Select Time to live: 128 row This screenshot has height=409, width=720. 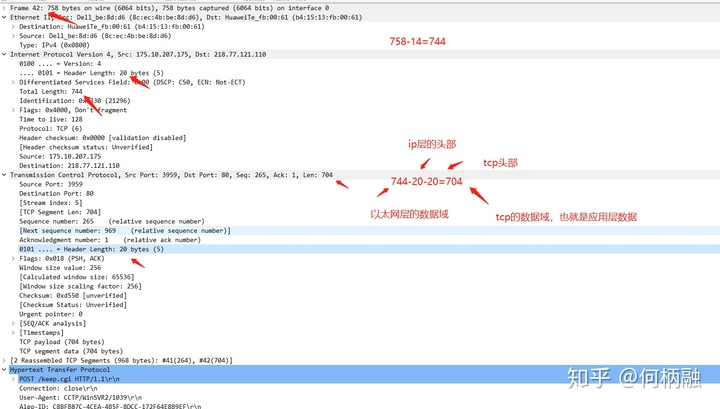tap(51, 119)
